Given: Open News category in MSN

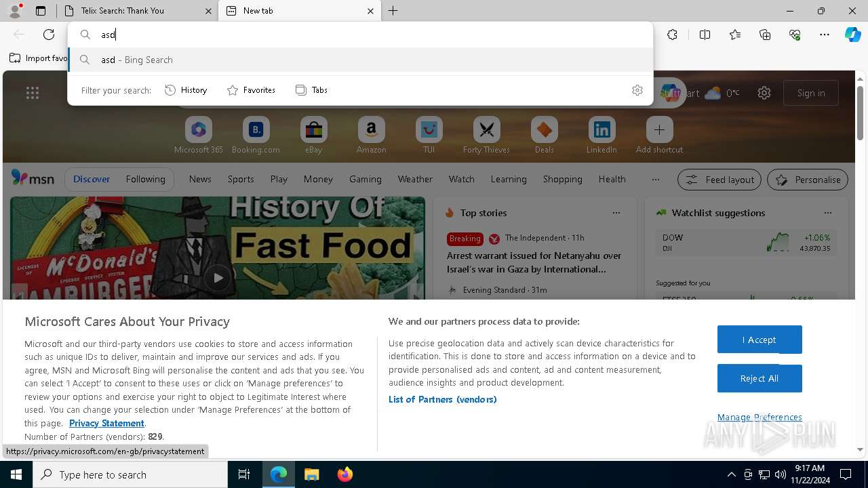Looking at the screenshot, I should [200, 179].
